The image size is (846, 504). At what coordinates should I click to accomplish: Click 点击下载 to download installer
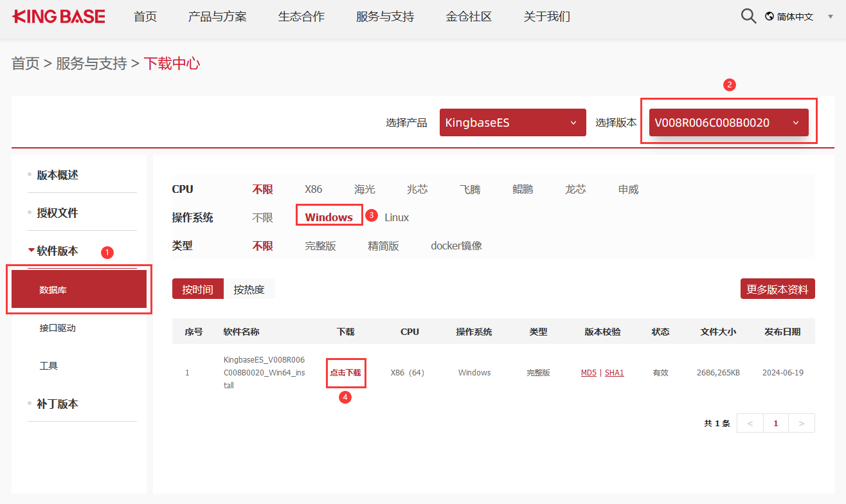point(345,372)
